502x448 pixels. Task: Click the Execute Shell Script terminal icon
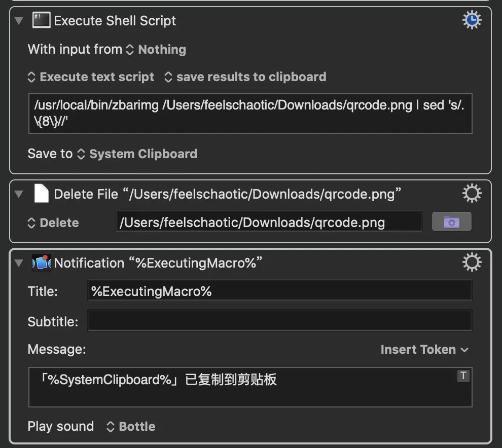(x=41, y=21)
